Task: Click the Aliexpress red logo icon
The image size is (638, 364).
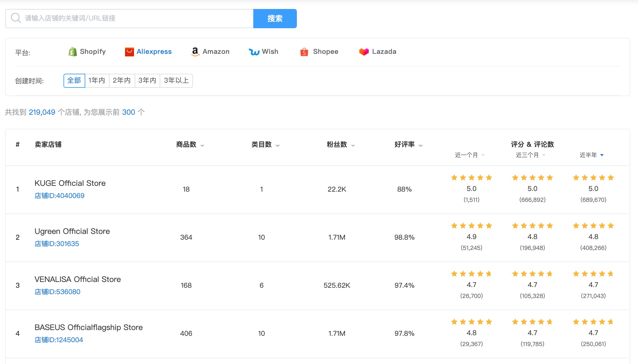Action: click(129, 52)
